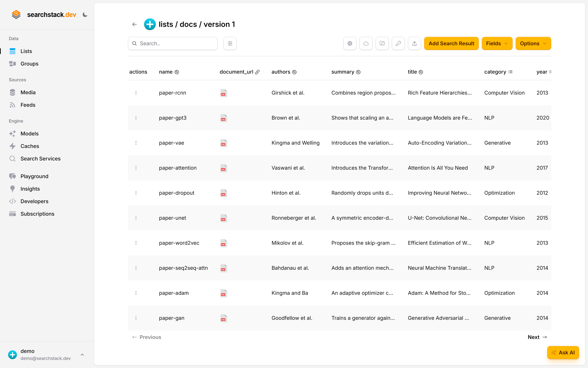Click the demo user avatar
Viewport: 588px width, 368px height.
click(13, 355)
